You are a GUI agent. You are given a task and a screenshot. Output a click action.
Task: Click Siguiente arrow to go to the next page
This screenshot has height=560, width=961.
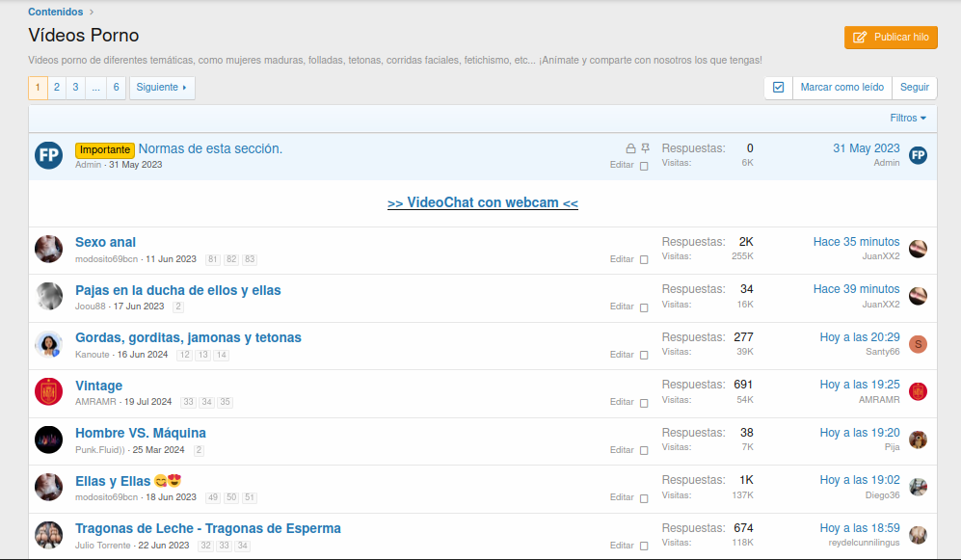click(x=162, y=88)
